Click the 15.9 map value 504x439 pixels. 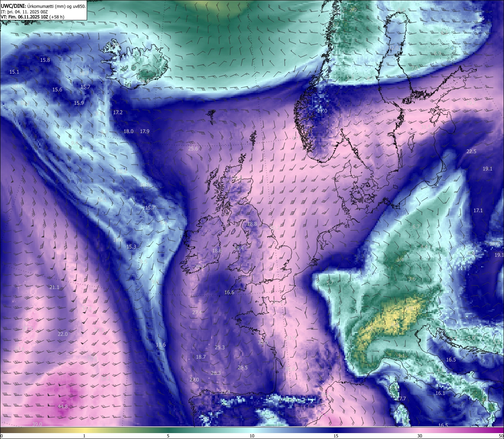(x=79, y=103)
